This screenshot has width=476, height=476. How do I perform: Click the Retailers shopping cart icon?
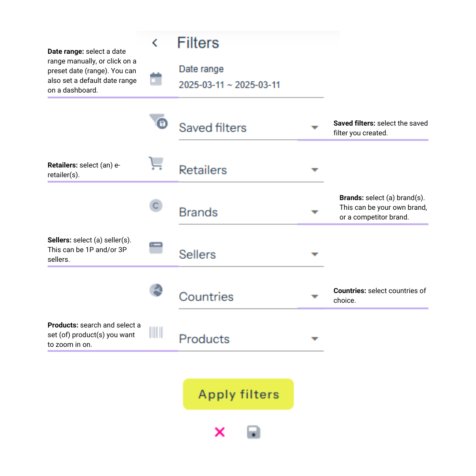[156, 163]
